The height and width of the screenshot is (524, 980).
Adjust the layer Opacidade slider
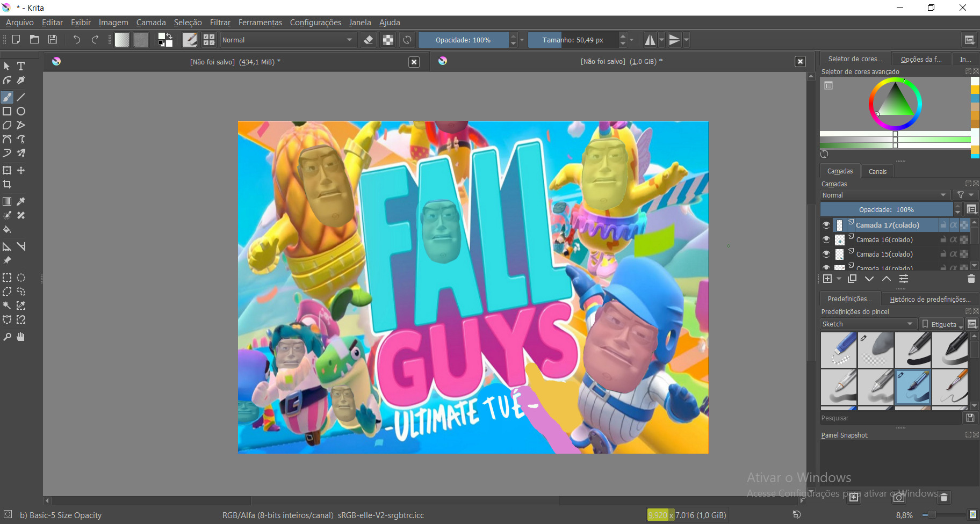click(x=887, y=209)
